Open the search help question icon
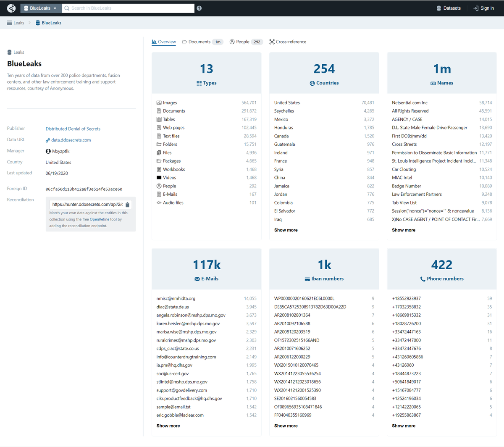This screenshot has height=447, width=504. point(199,8)
